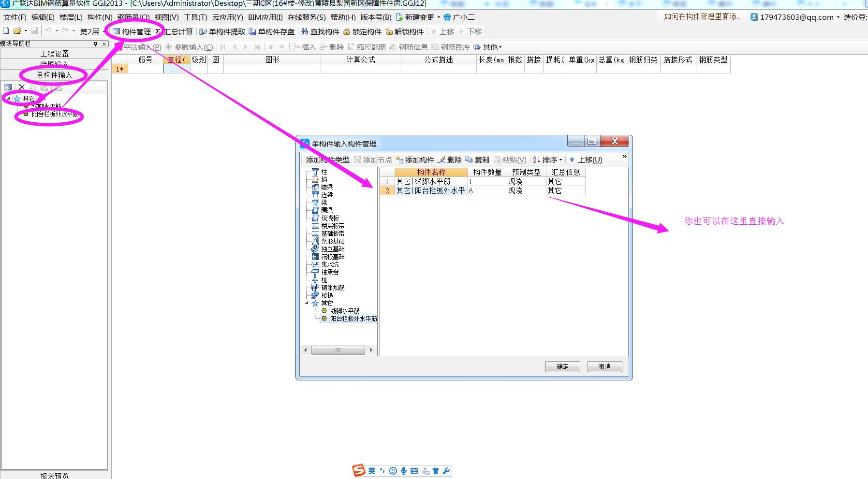Open the account email dropdown

(838, 17)
